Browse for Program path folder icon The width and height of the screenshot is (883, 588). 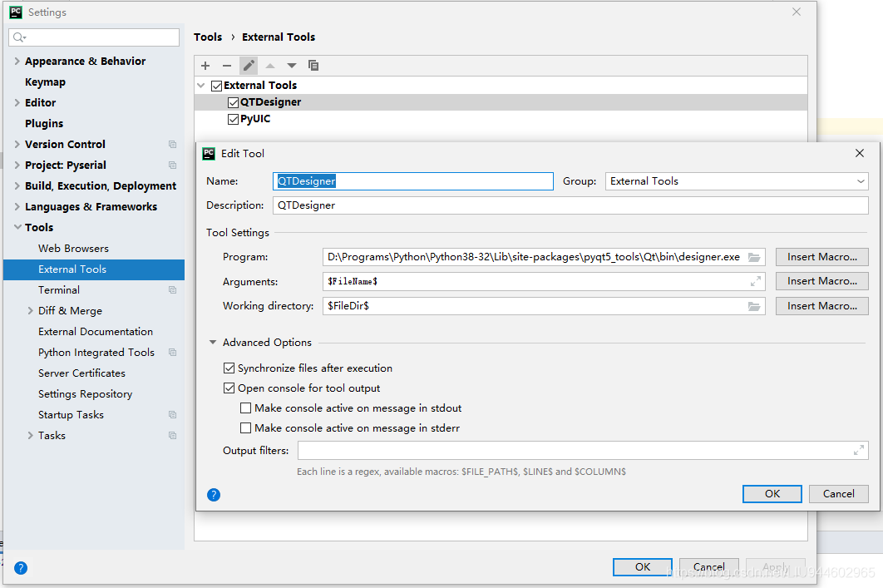(754, 257)
